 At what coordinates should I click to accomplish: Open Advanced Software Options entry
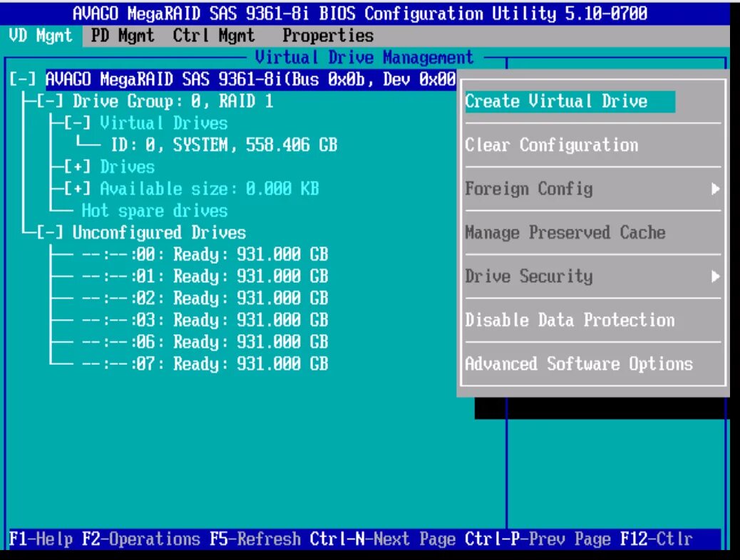(x=579, y=364)
